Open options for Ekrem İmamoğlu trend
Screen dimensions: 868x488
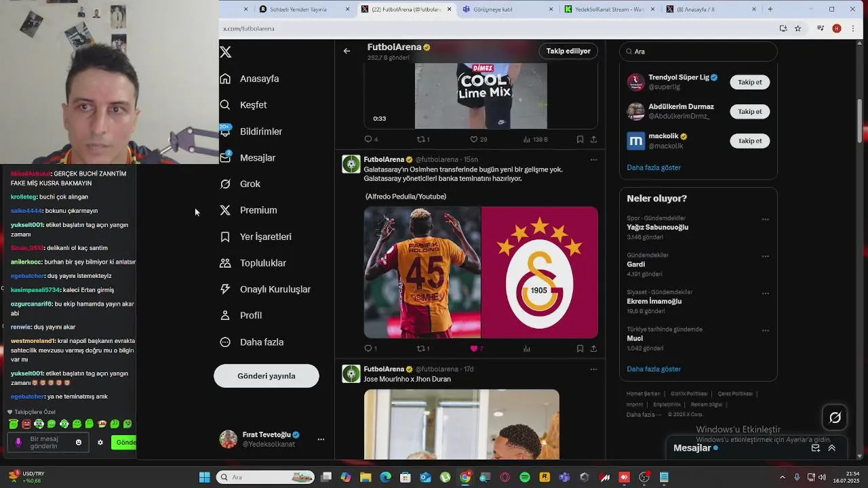coord(765,293)
